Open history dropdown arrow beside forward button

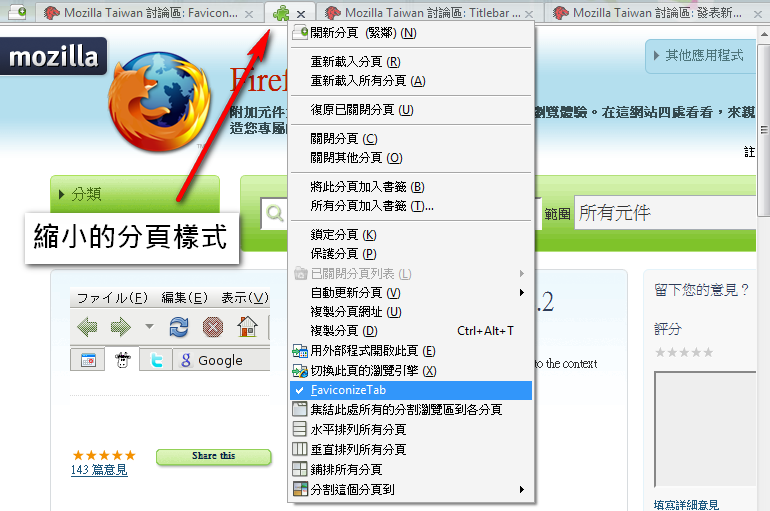pyautogui.click(x=149, y=326)
